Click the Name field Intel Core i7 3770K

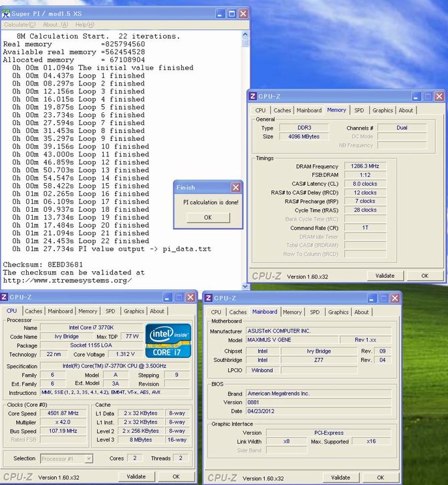point(92,327)
